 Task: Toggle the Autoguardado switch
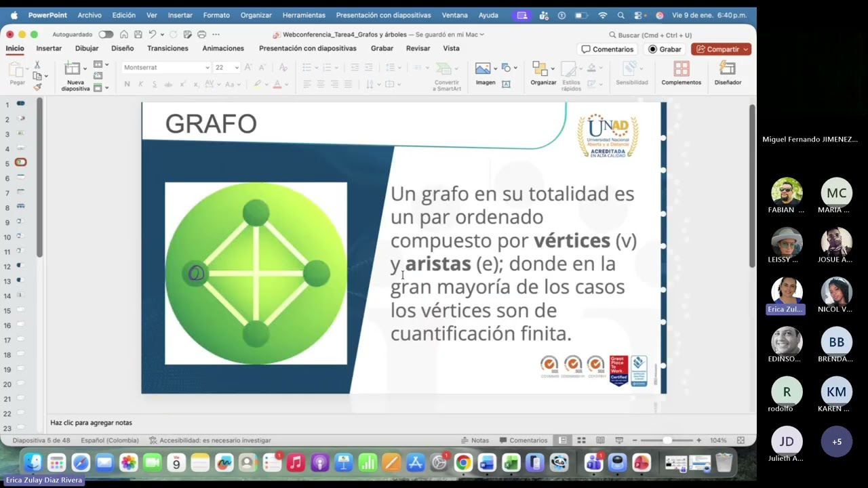pos(106,35)
